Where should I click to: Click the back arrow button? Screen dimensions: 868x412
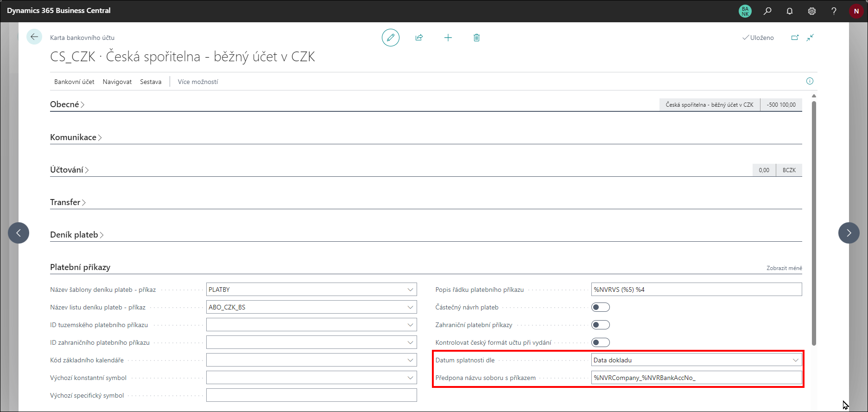(x=34, y=37)
